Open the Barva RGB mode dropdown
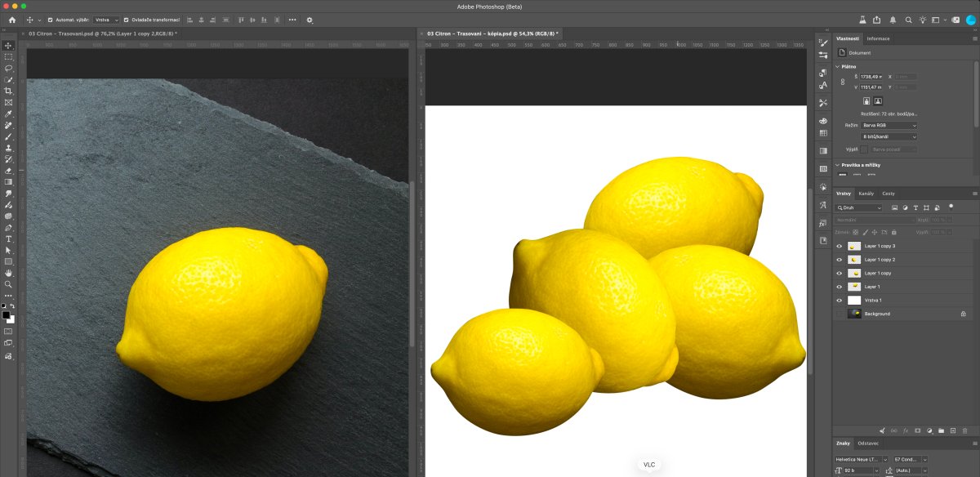Viewport: 980px width, 477px height. click(x=889, y=125)
